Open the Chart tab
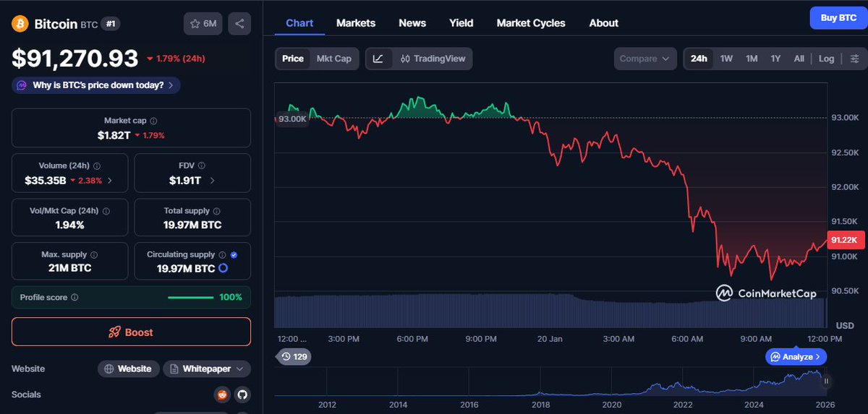 tap(299, 23)
